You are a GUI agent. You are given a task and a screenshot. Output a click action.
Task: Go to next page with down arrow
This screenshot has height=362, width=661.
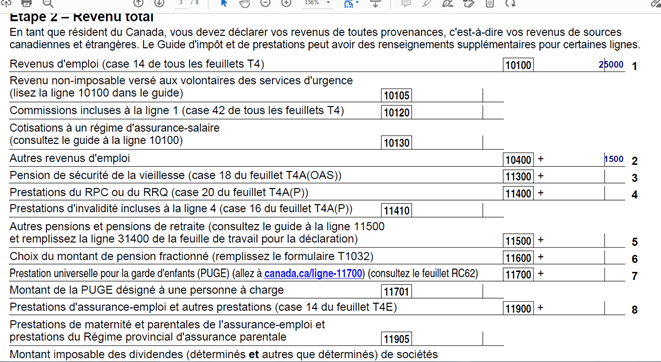159,3
